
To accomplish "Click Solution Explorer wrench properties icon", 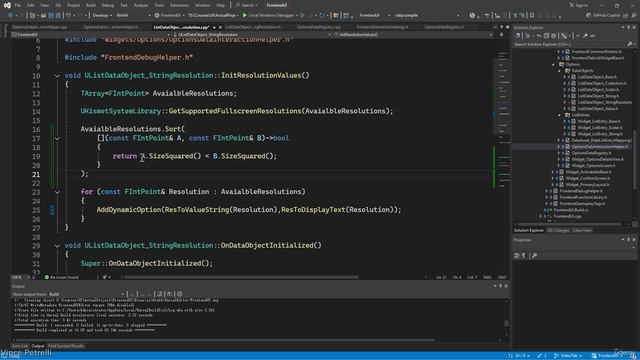I will pos(585,36).
